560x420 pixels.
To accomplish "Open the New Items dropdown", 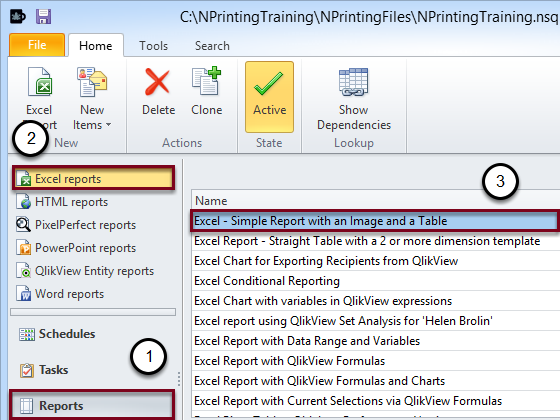I will click(92, 99).
